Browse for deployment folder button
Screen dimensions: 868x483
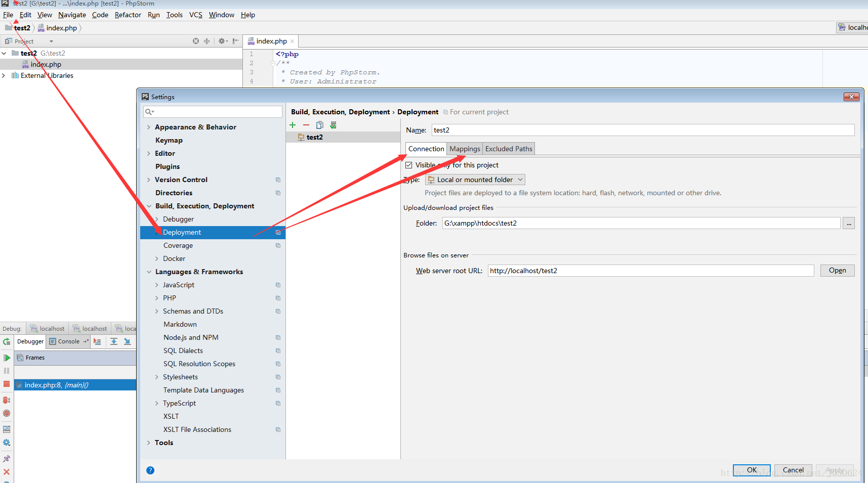point(849,223)
